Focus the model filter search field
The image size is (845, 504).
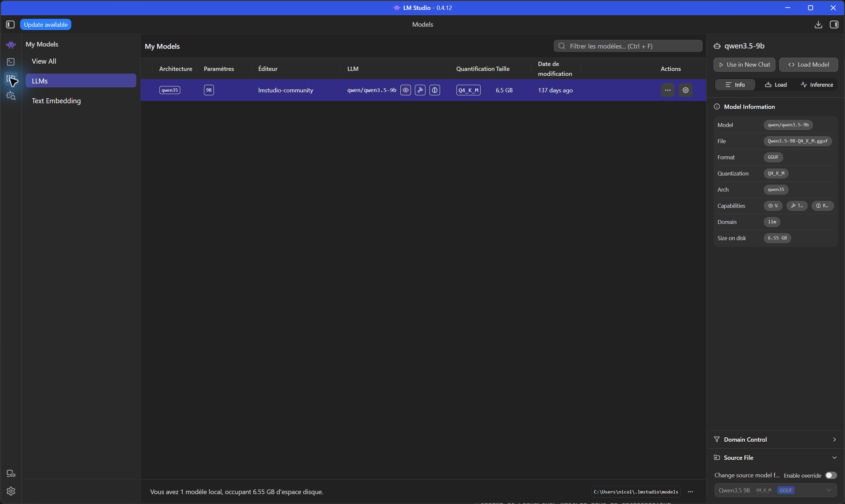click(x=628, y=46)
